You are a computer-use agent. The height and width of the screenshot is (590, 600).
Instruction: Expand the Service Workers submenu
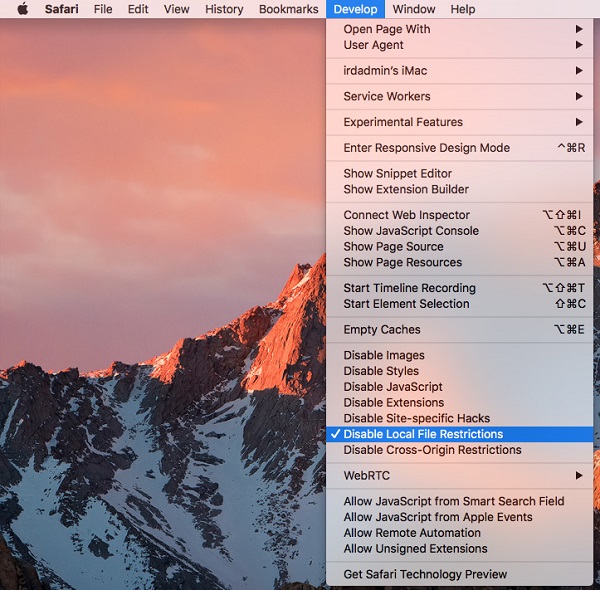460,96
